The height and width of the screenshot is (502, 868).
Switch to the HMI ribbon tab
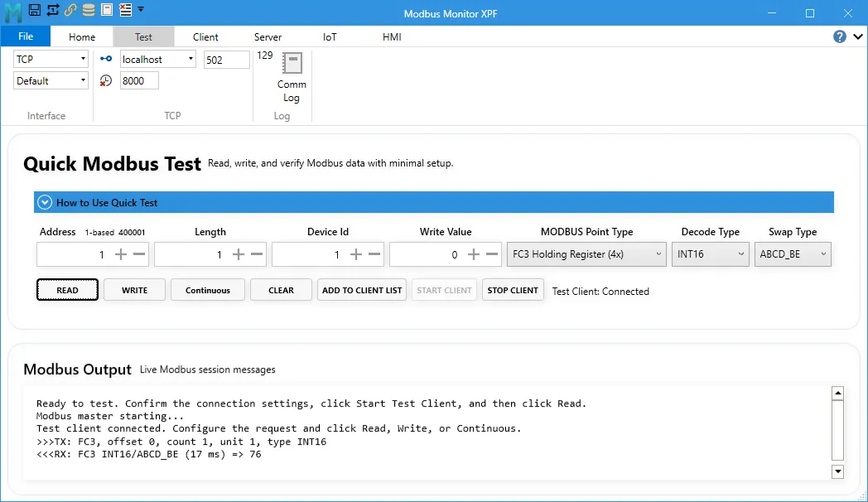392,36
